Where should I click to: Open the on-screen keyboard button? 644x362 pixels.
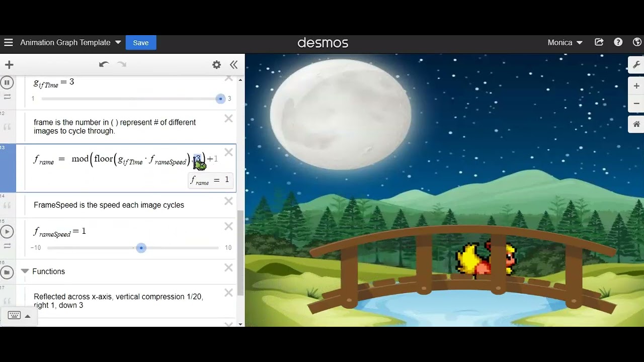point(14,316)
